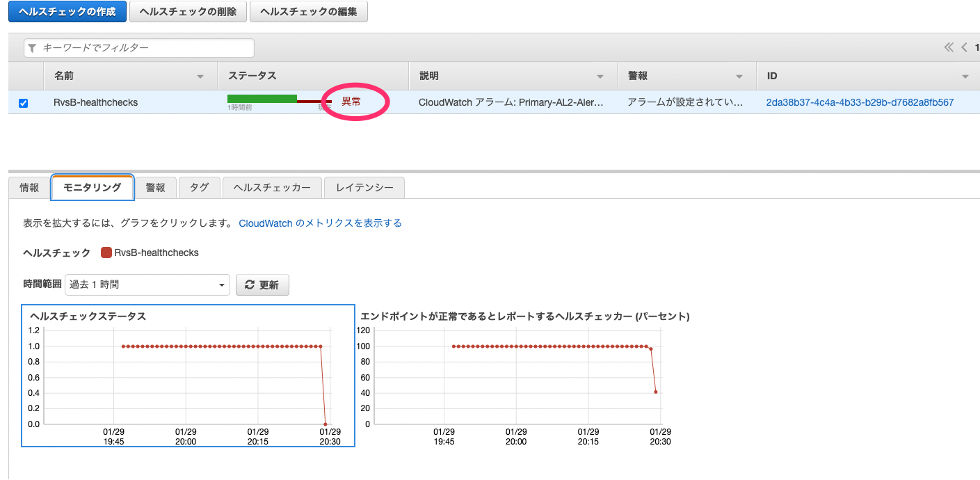This screenshot has height=480, width=980.
Task: Click the filter funnel icon in the search bar
Action: coord(32,47)
